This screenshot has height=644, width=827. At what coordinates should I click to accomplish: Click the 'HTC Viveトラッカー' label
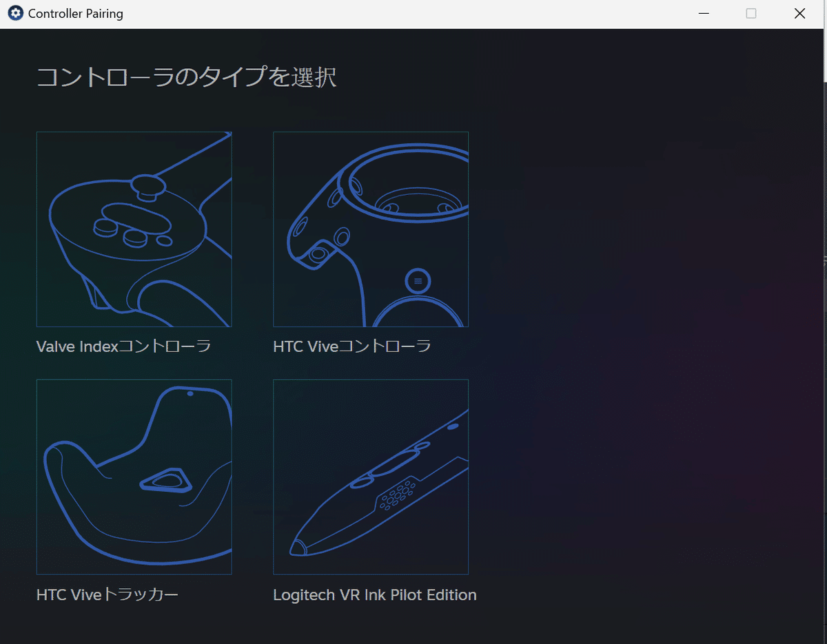tap(108, 594)
